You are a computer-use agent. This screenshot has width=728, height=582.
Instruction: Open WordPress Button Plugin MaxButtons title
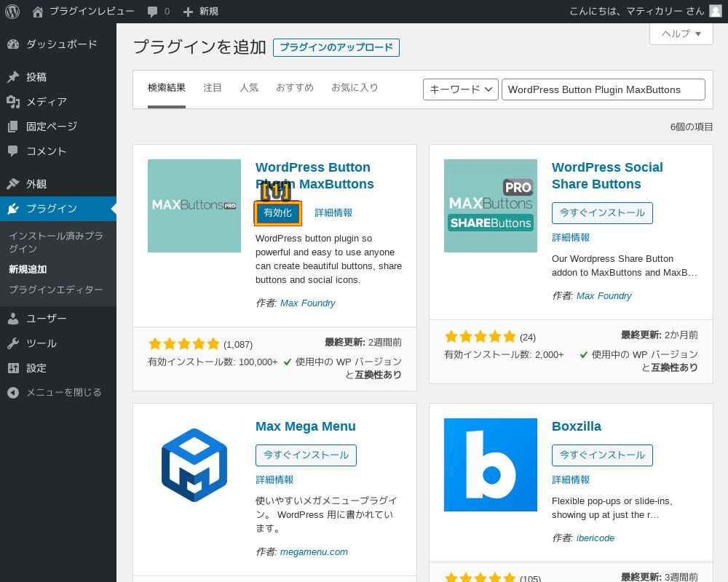point(314,176)
